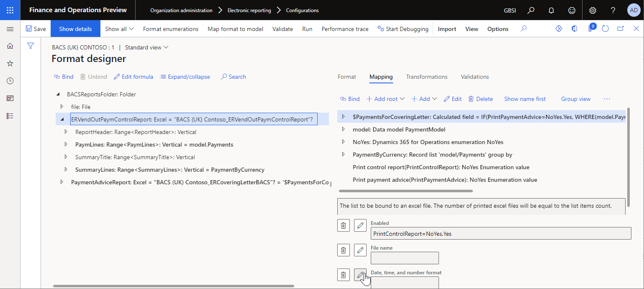Expand the PaymentAdviceReport node
Image resolution: width=644 pixels, height=289 pixels.
pyautogui.click(x=62, y=182)
